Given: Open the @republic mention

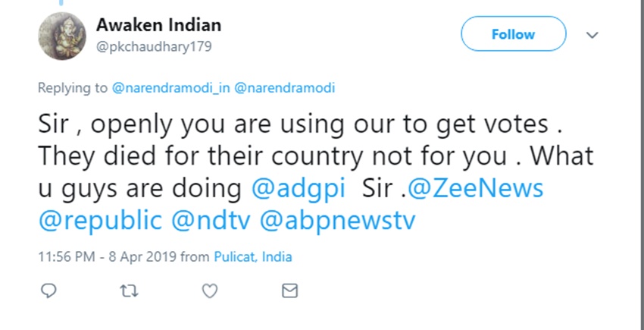Looking at the screenshot, I should (99, 220).
